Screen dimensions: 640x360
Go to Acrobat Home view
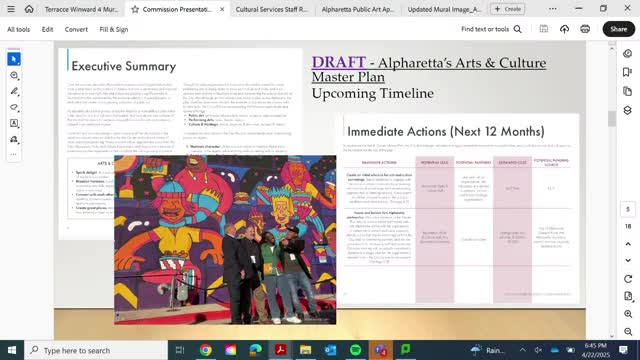tap(29, 9)
